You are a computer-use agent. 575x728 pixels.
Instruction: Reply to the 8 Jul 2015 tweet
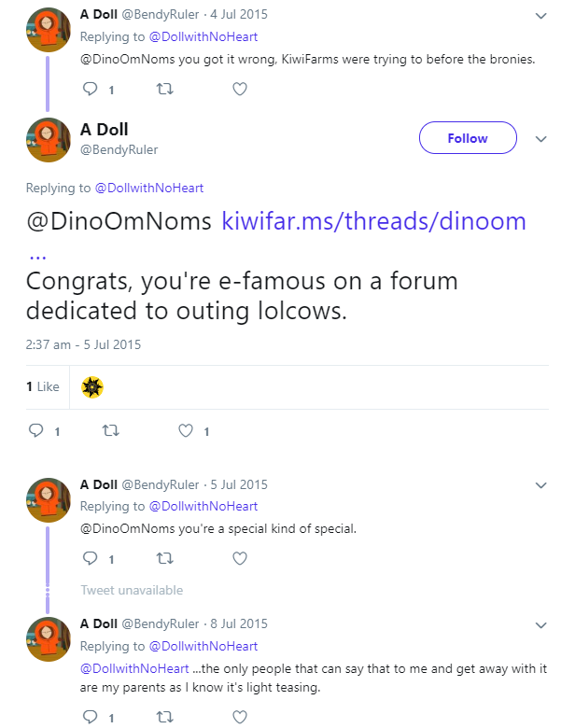(91, 717)
